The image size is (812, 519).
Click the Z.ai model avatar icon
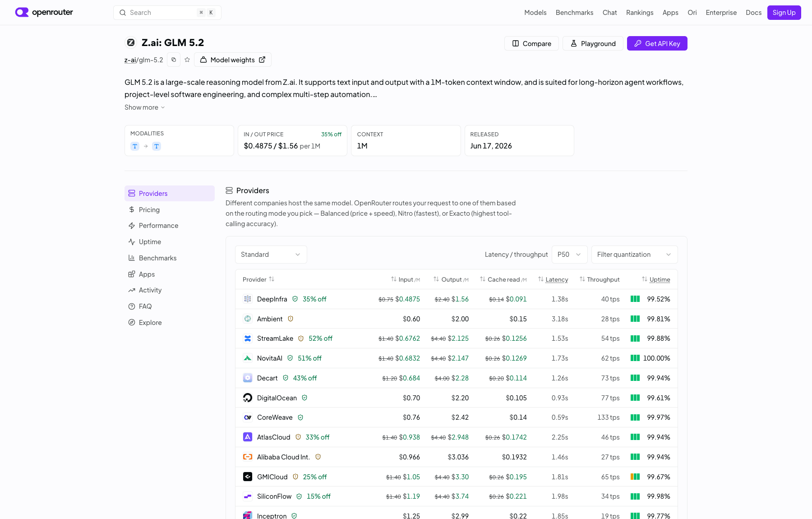point(131,42)
